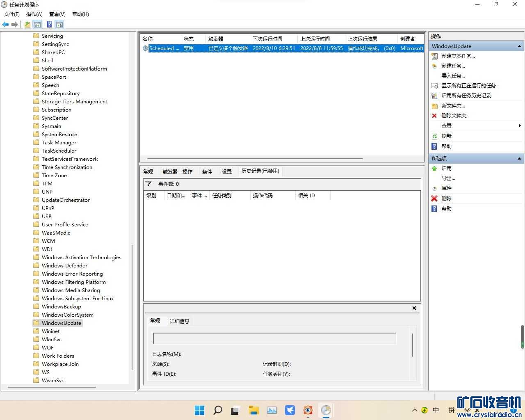Click Task Scheduler clock icon on taskbar
Screen dimensions: 525x420
326,410
